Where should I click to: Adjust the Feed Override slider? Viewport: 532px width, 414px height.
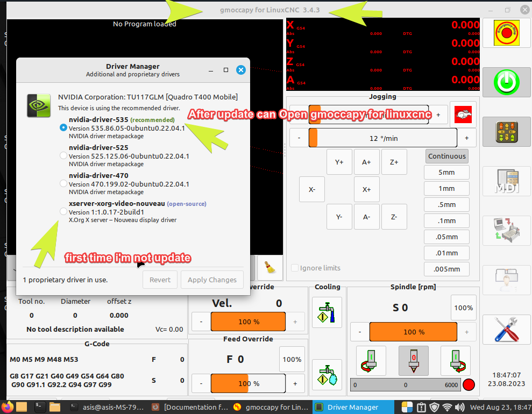pos(248,383)
